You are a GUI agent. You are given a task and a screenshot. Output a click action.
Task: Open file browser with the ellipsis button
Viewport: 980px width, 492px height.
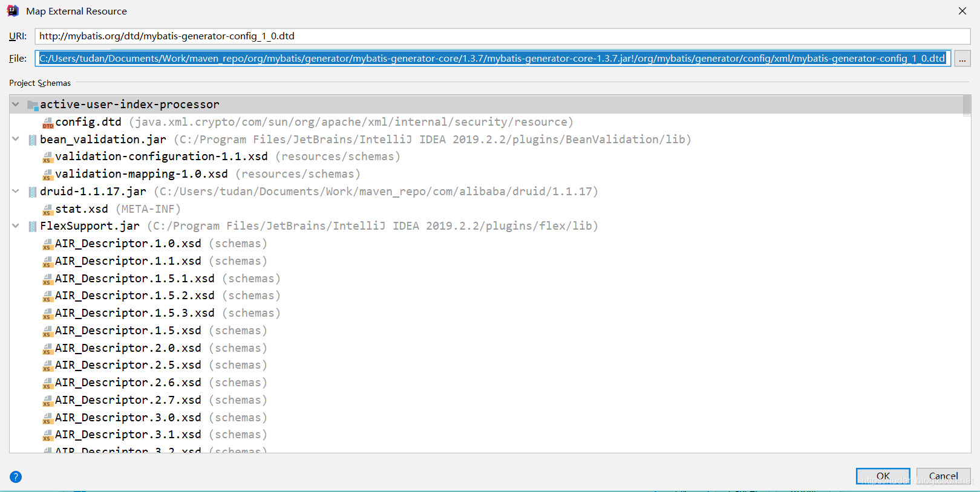[x=962, y=59]
